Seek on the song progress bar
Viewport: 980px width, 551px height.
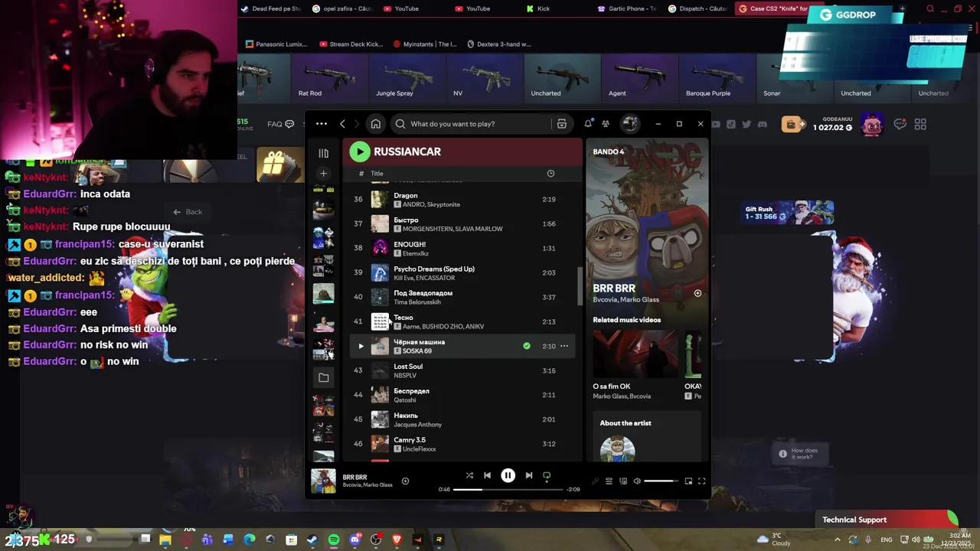click(x=508, y=489)
